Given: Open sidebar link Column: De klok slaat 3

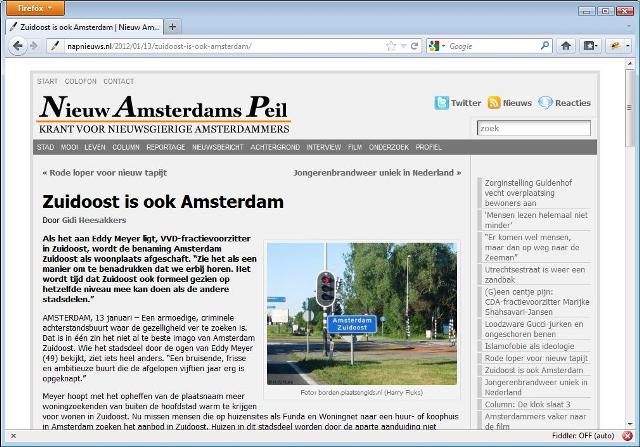Looking at the screenshot, I should [x=527, y=404].
